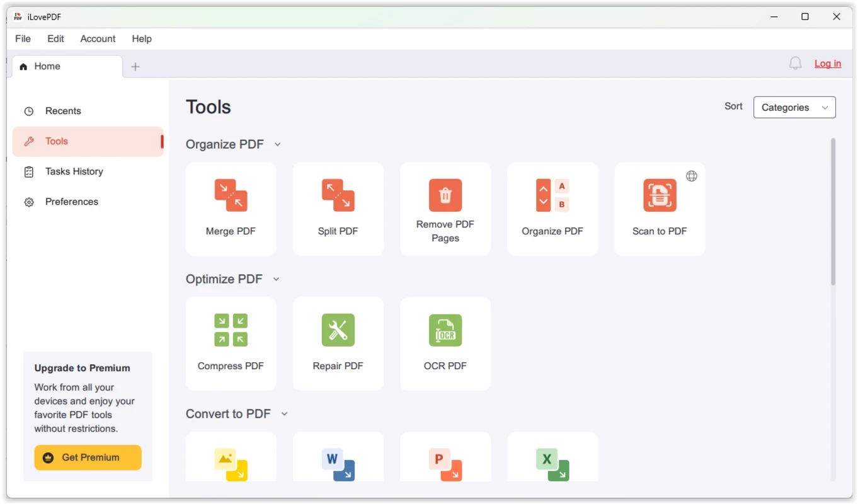Add a new tab with plus button

pyautogui.click(x=135, y=67)
